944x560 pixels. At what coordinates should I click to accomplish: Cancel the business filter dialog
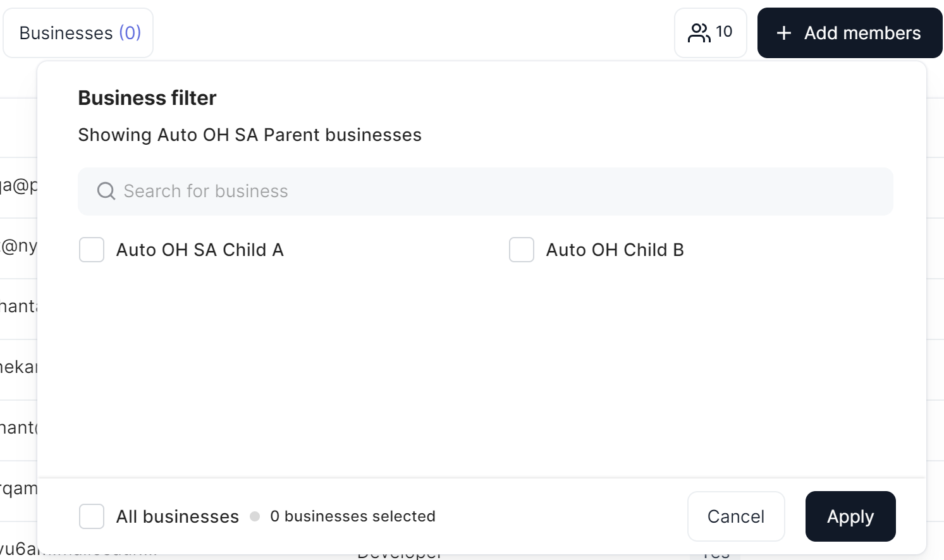[x=736, y=516]
